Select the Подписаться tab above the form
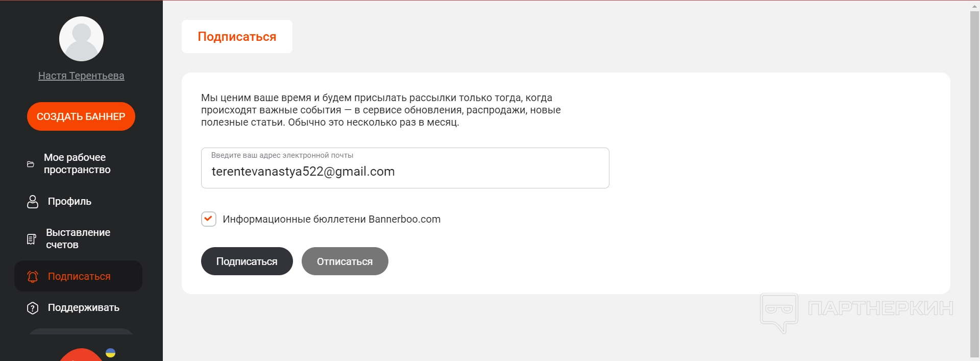 (x=237, y=37)
